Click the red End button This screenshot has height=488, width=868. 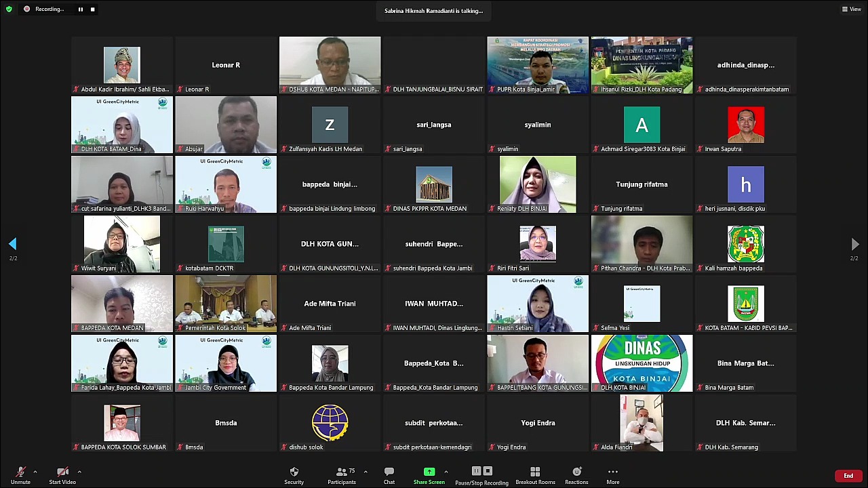848,476
